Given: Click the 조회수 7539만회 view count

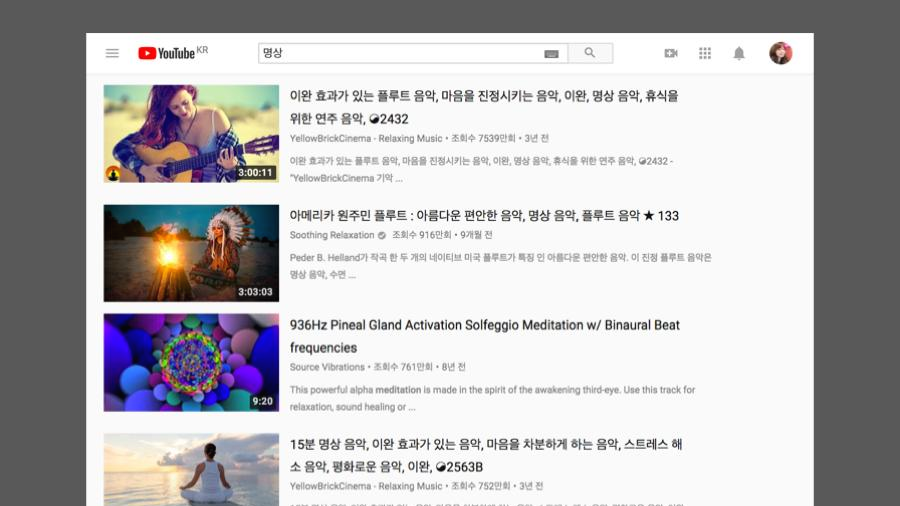Looking at the screenshot, I should [x=483, y=138].
